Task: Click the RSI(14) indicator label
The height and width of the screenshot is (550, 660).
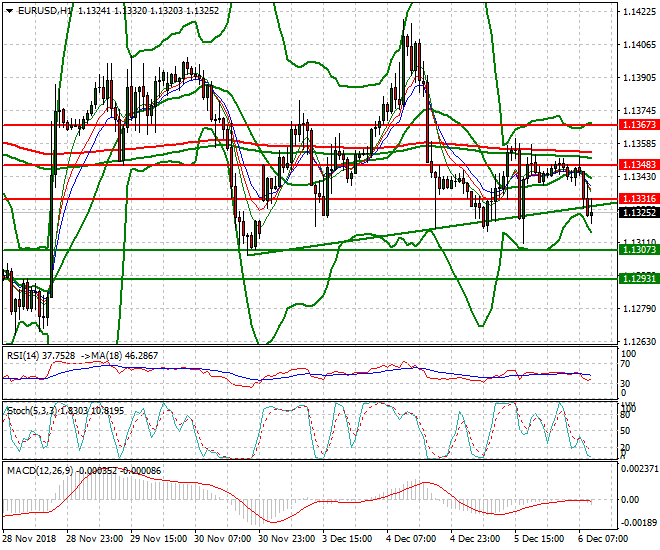Action: coord(26,353)
